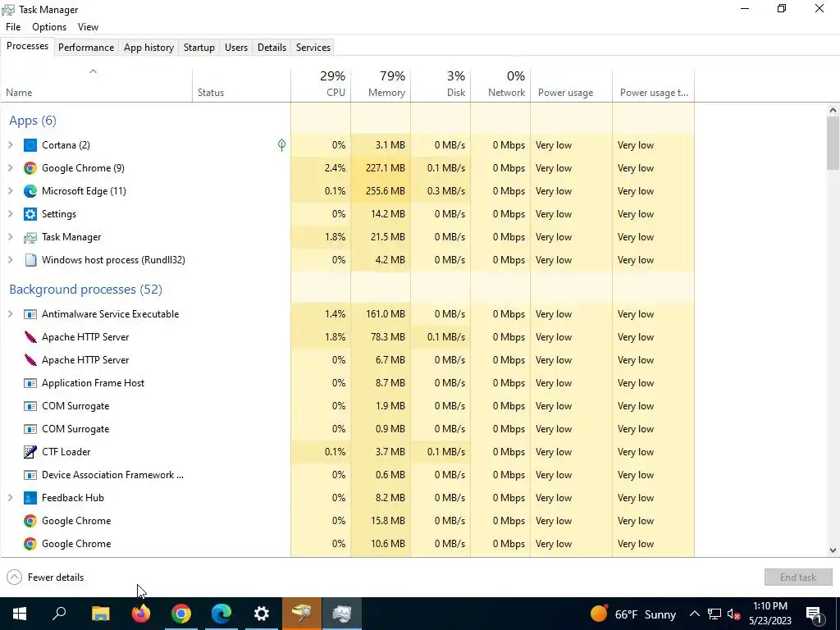The image size is (840, 630).
Task: Open the View menu
Action: click(88, 27)
